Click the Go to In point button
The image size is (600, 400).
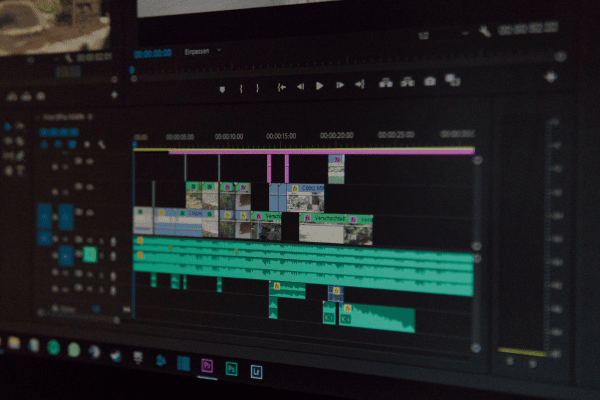(x=282, y=87)
